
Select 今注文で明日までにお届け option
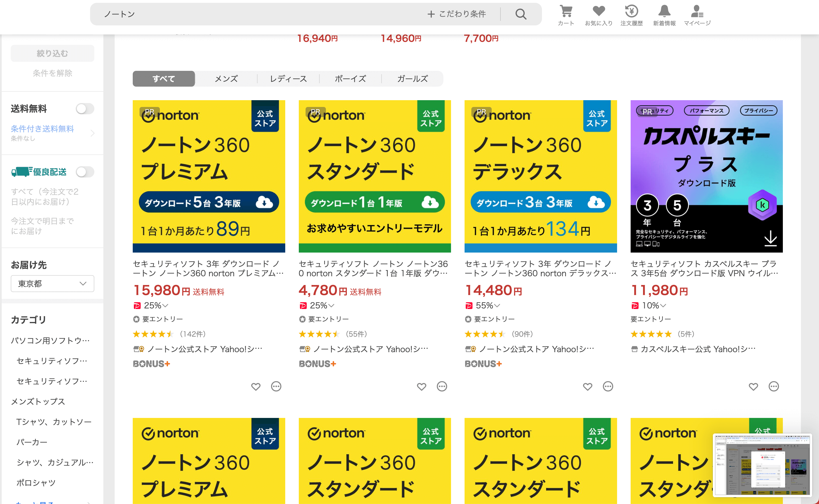pos(42,226)
